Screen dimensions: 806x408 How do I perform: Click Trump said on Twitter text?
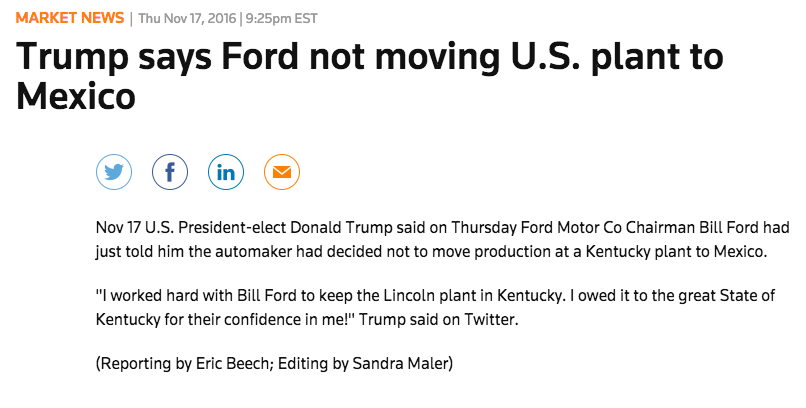438,320
